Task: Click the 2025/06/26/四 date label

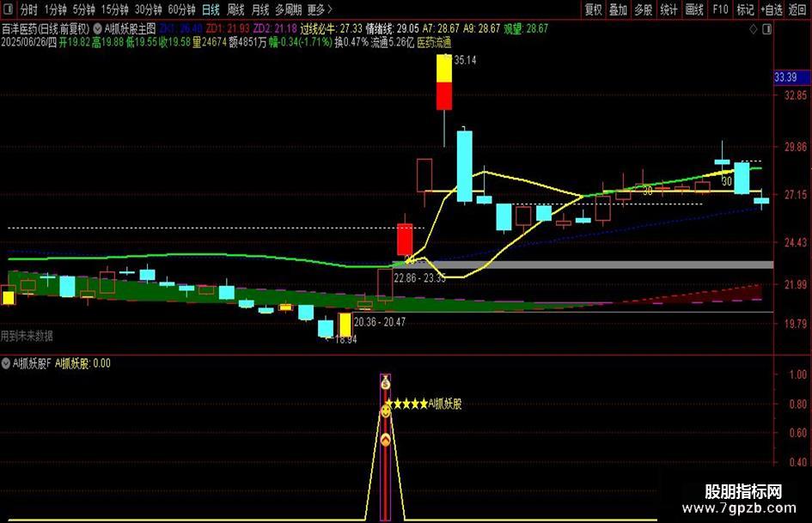Action: (x=28, y=42)
